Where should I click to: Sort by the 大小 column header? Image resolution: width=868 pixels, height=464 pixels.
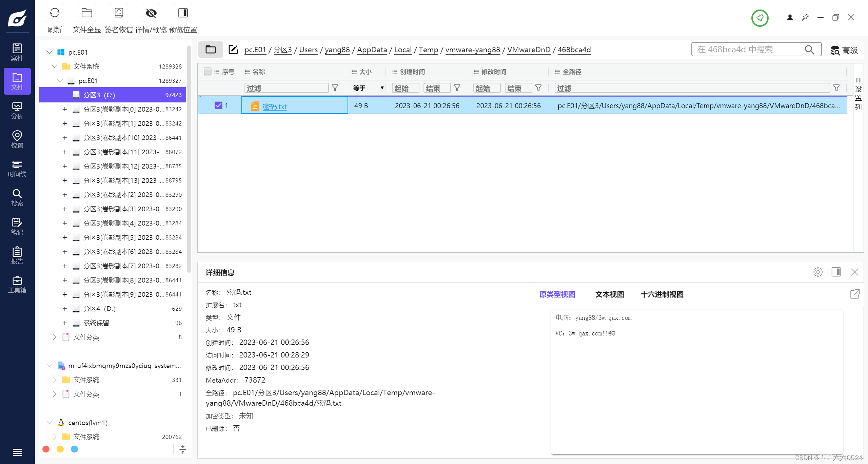[365, 72]
